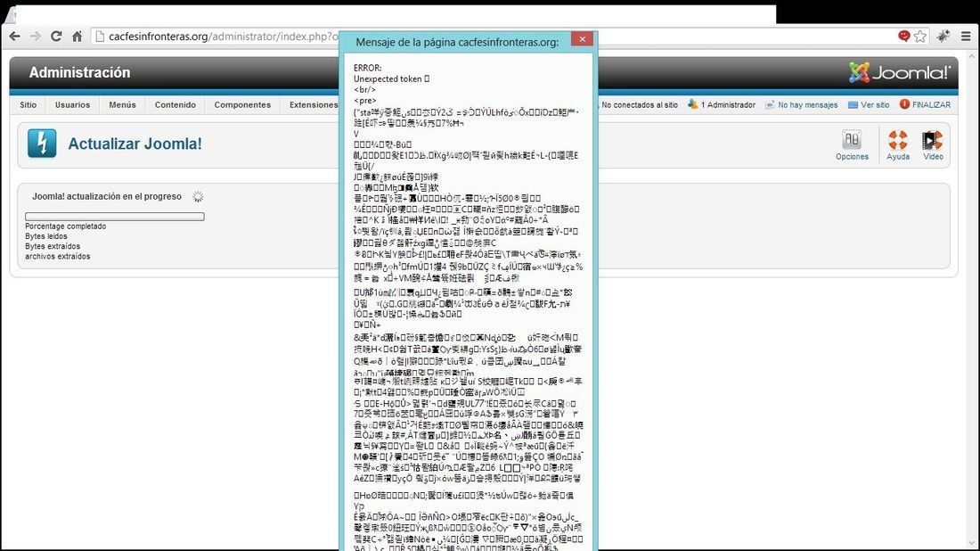Click 'Bytes leídos' text
980x551 pixels.
[46, 236]
